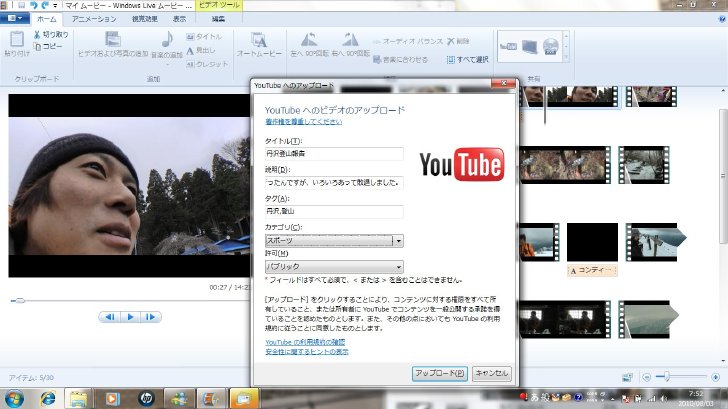Viewport: 728px width, 409px height.
Task: Switch to the Visual Effects (視覚効果) tab
Action: [x=145, y=19]
